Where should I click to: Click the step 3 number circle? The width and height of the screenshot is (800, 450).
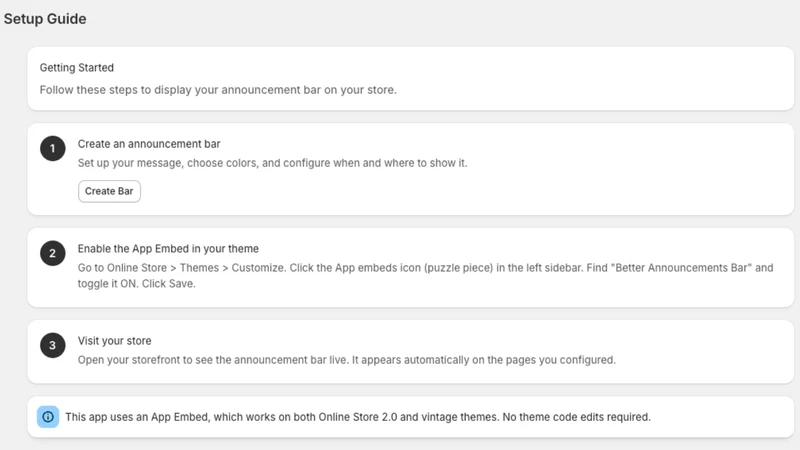(x=53, y=345)
